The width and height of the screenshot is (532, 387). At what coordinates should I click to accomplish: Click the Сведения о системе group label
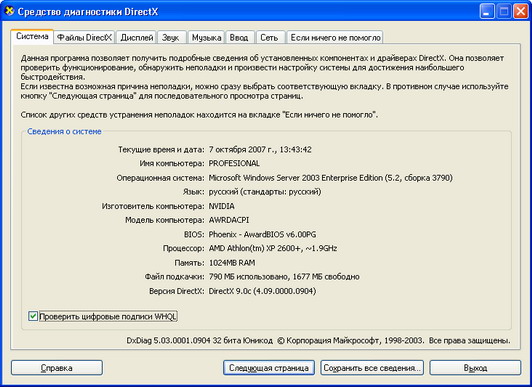click(x=64, y=132)
